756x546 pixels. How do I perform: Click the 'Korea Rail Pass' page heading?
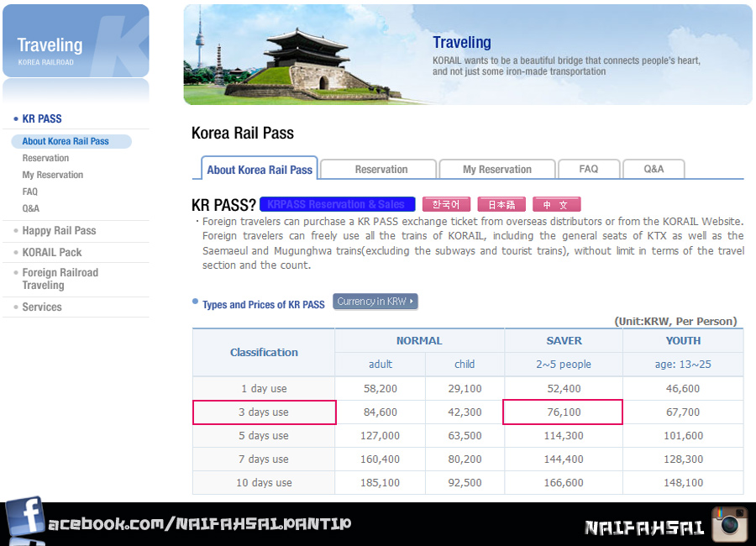243,133
